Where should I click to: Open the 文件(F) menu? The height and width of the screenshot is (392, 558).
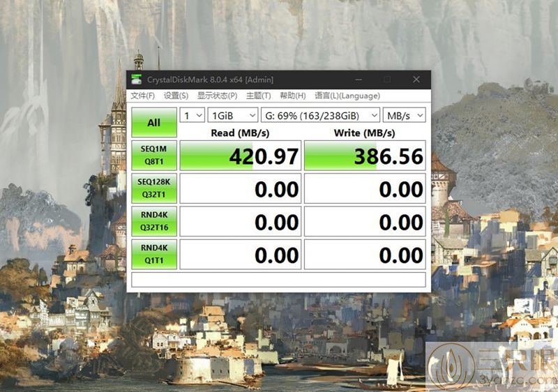(x=143, y=96)
